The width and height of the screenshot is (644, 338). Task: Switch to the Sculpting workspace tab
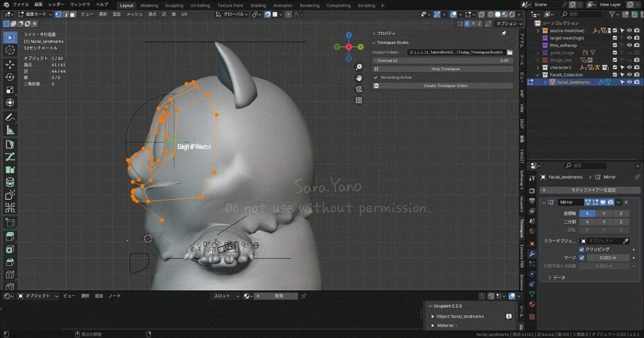pyautogui.click(x=174, y=5)
